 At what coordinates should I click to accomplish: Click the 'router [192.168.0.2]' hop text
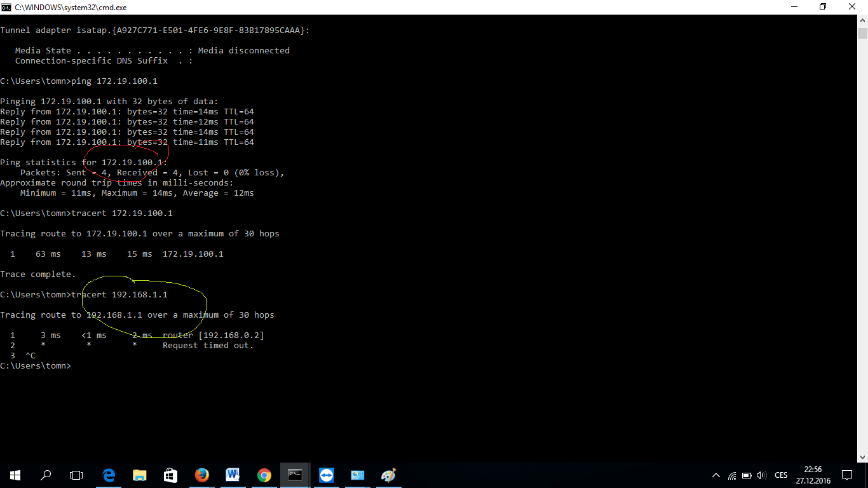pos(214,335)
